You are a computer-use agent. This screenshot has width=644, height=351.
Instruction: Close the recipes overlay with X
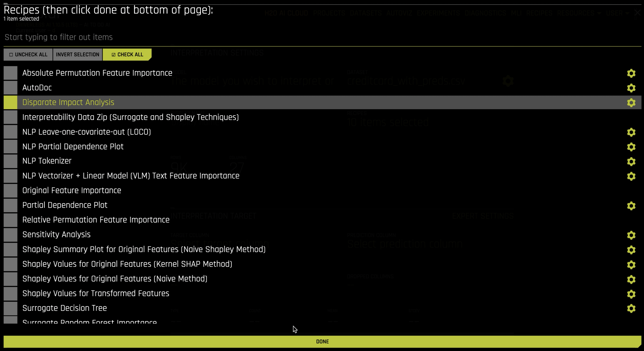(x=637, y=13)
